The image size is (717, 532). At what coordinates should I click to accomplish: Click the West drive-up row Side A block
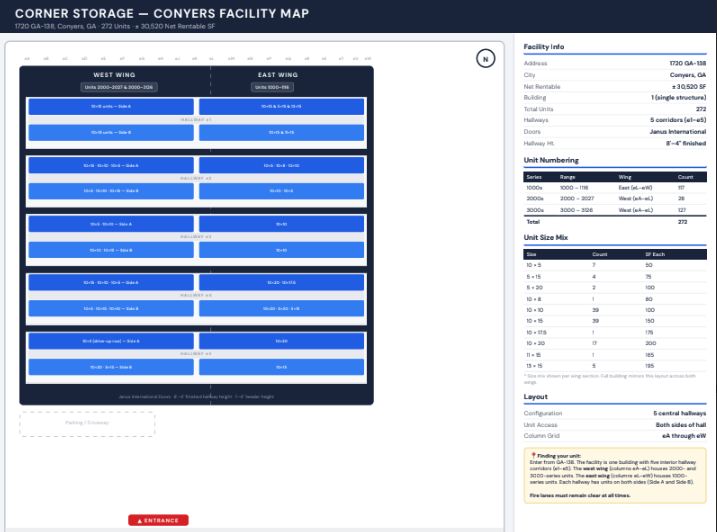tap(111, 341)
